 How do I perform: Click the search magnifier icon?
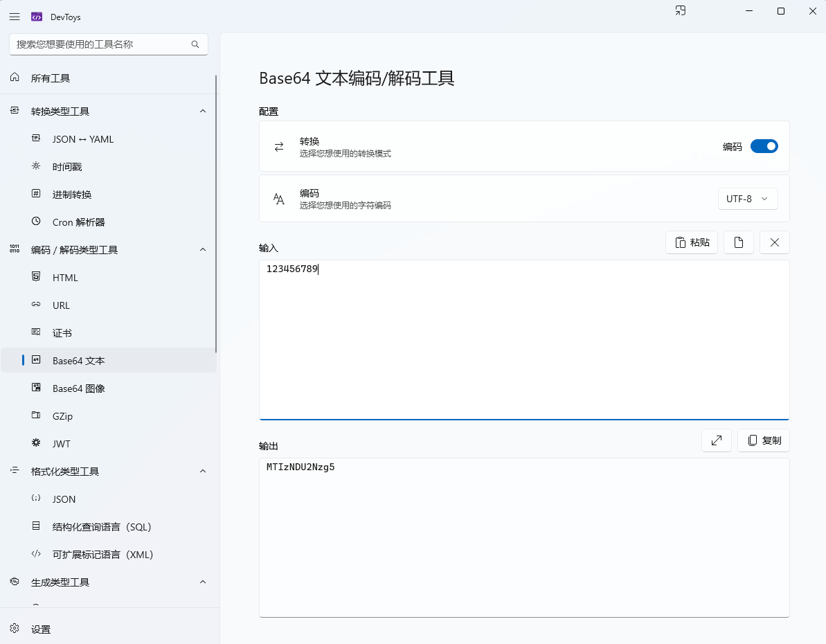[x=195, y=44]
